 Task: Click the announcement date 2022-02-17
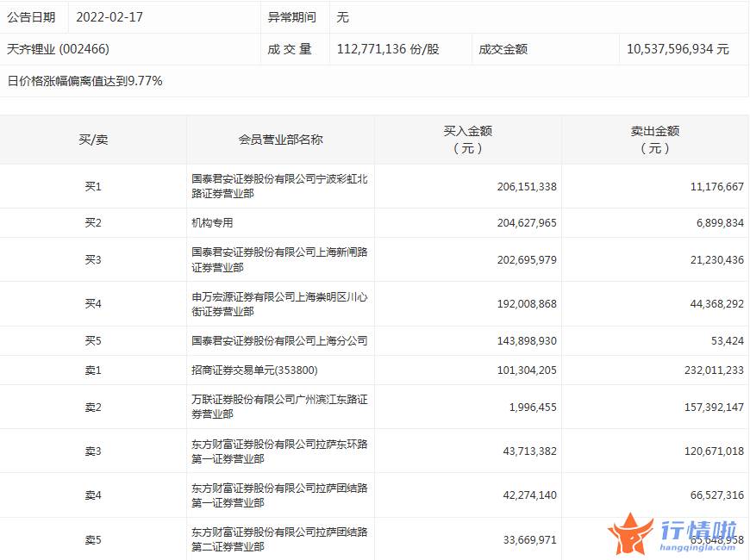(109, 17)
